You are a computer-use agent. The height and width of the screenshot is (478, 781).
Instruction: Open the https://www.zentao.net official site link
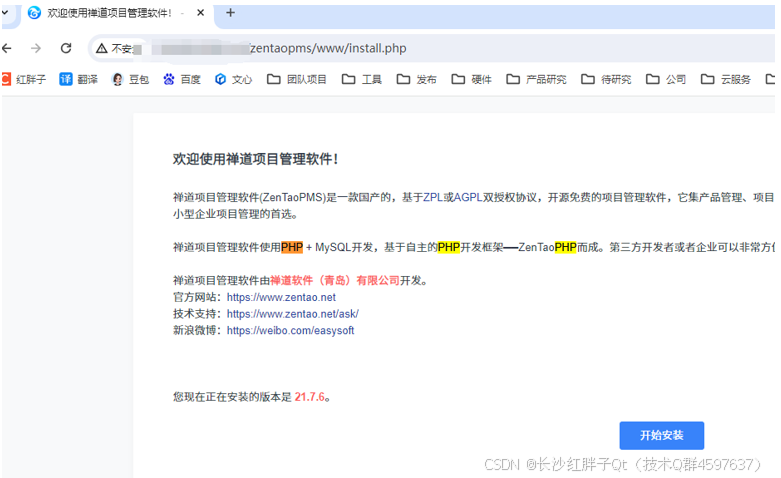[x=281, y=297]
